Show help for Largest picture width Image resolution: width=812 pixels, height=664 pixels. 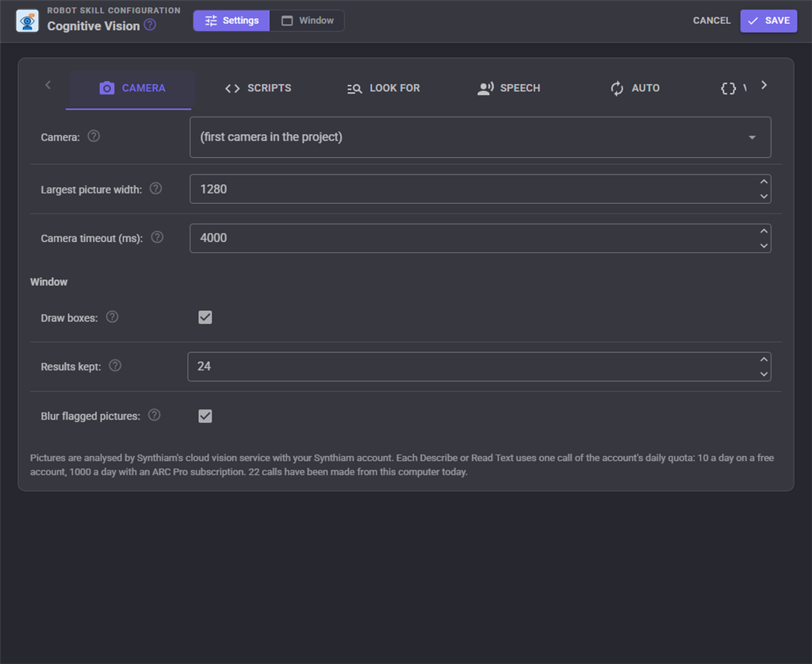156,189
